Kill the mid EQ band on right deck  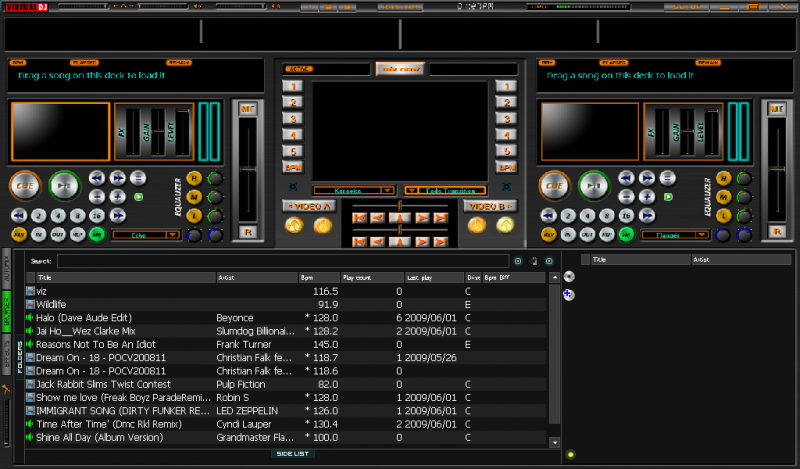(x=723, y=197)
